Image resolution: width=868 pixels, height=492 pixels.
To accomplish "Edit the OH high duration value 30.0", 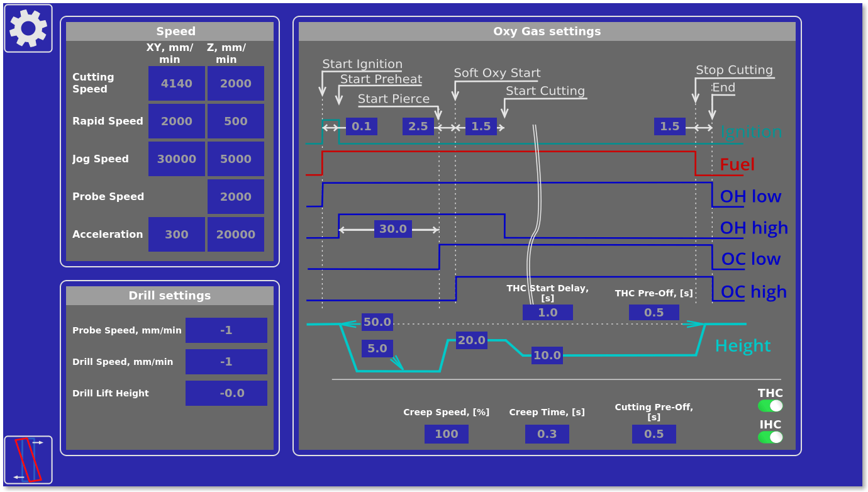I will 392,228.
